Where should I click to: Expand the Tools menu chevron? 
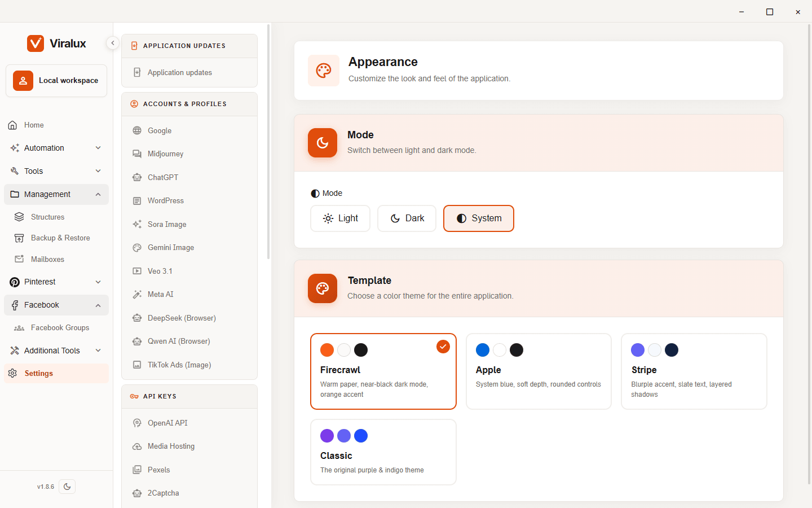point(98,171)
